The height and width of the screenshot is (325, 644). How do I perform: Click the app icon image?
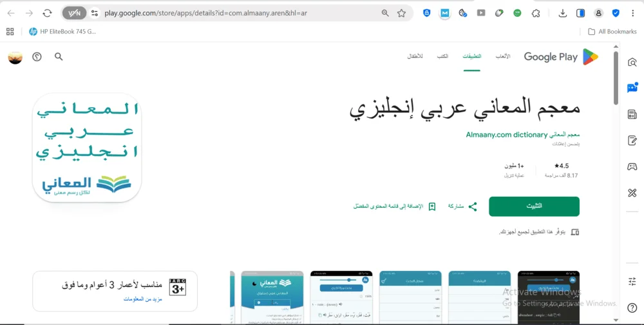tap(87, 148)
